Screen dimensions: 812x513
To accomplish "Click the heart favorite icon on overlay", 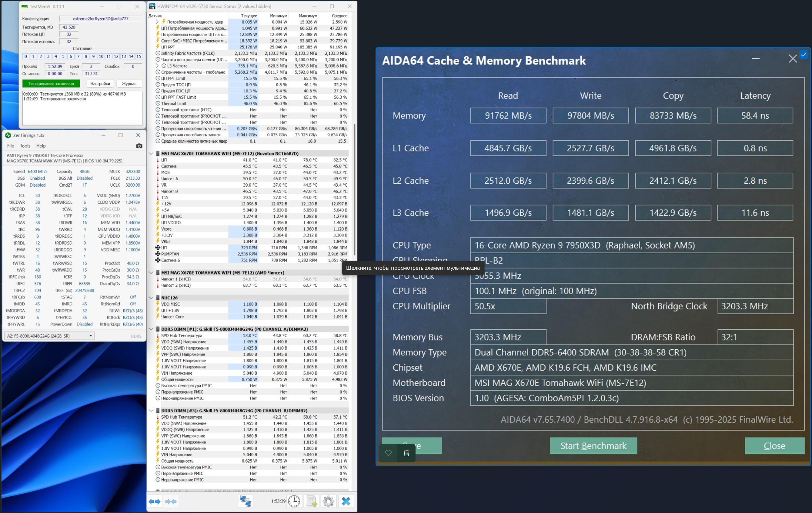I will point(389,453).
